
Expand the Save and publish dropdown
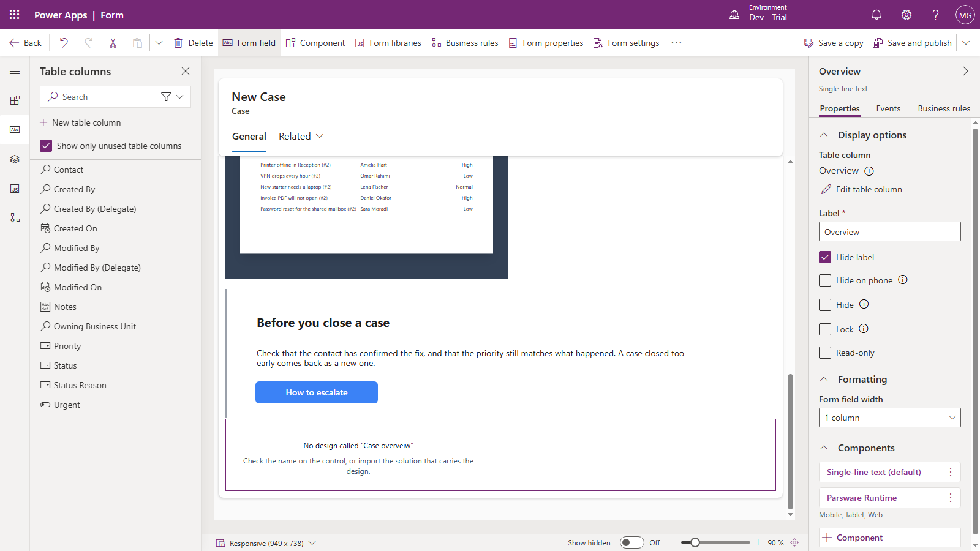(966, 43)
